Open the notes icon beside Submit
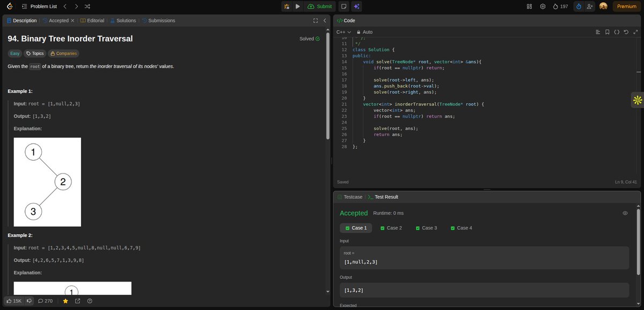Viewport: 644px width, 310px height. [344, 6]
